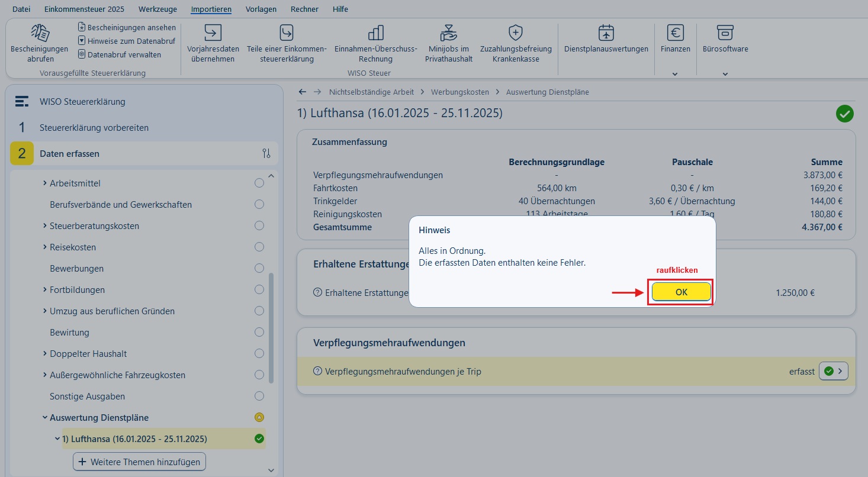
Task: Open the Hilfe menu
Action: pos(340,9)
